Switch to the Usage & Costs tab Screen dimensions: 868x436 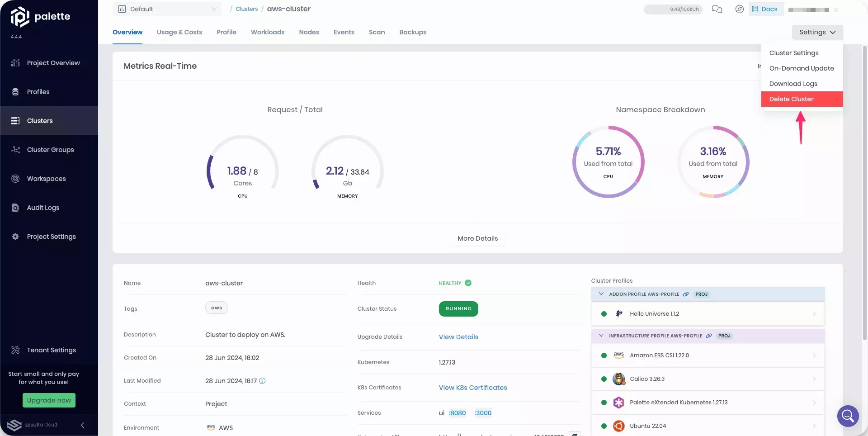click(x=179, y=32)
